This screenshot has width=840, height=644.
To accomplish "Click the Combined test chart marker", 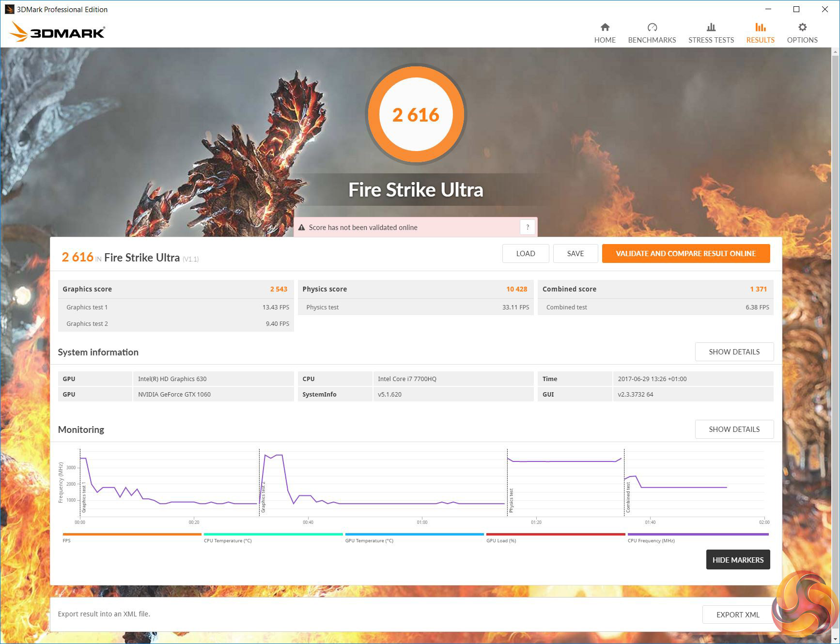I will (x=628, y=497).
